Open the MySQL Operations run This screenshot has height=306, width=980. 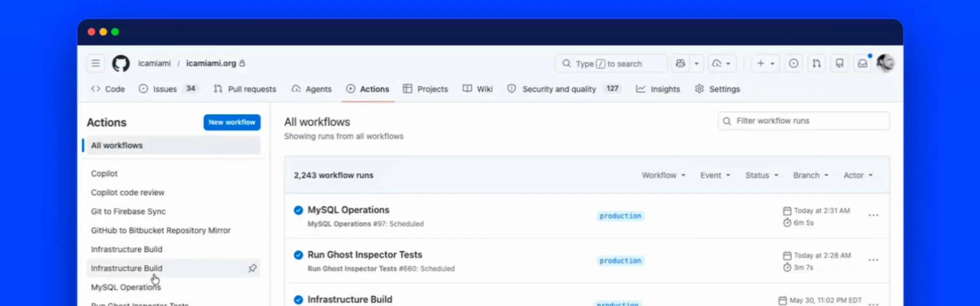click(x=348, y=210)
